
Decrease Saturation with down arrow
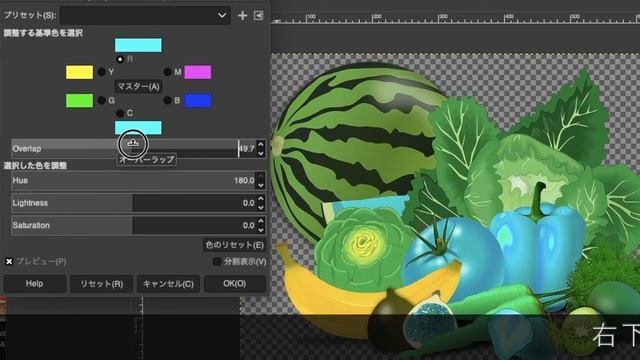pos(261,230)
